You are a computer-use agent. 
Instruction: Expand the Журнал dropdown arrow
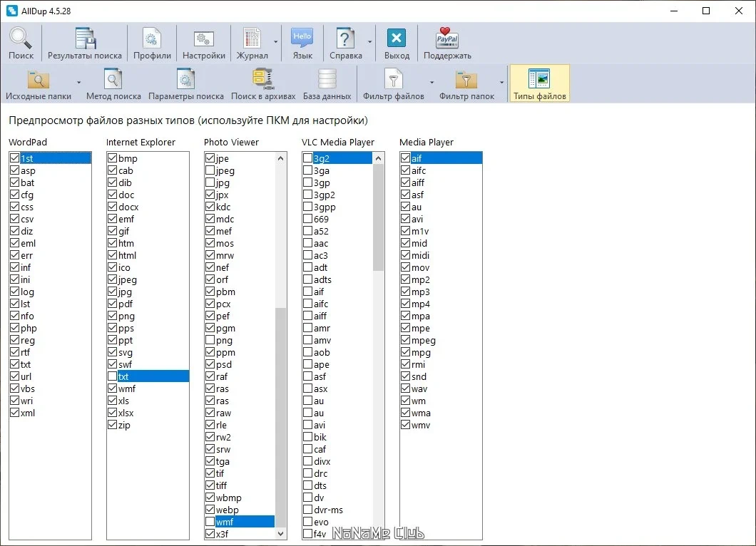coord(276,42)
